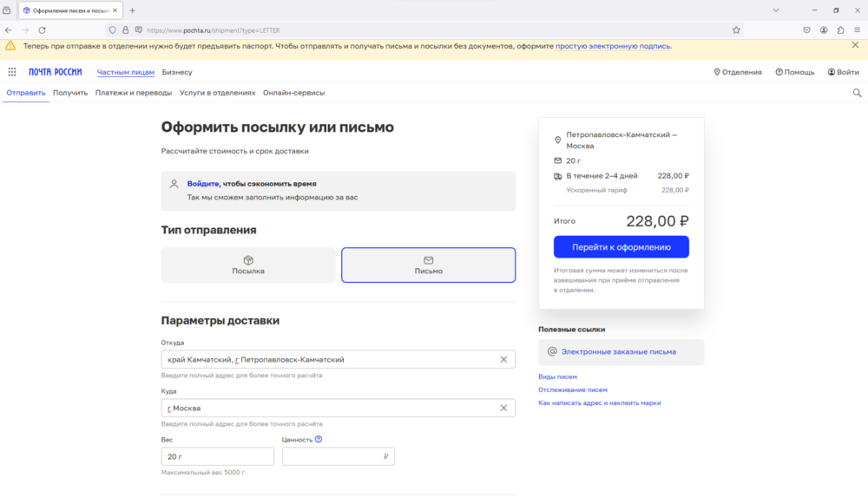Switch to Бизнесу section
Viewport: 868px width, 497px height.
(x=177, y=72)
